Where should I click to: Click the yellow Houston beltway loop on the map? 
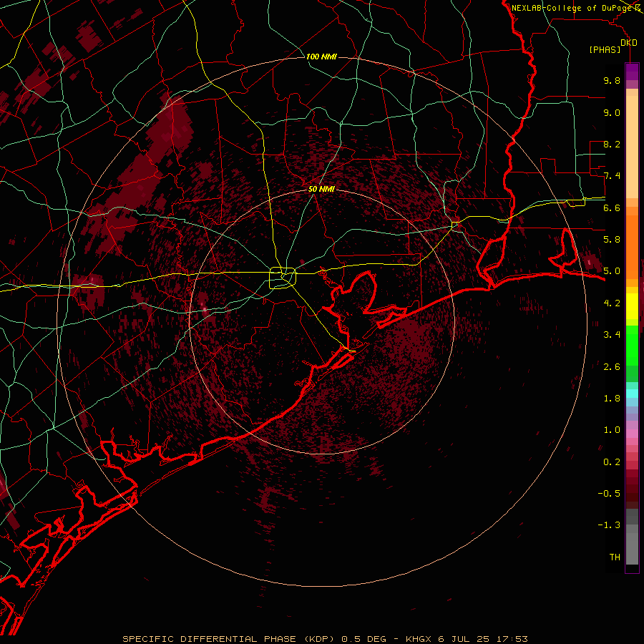(283, 278)
